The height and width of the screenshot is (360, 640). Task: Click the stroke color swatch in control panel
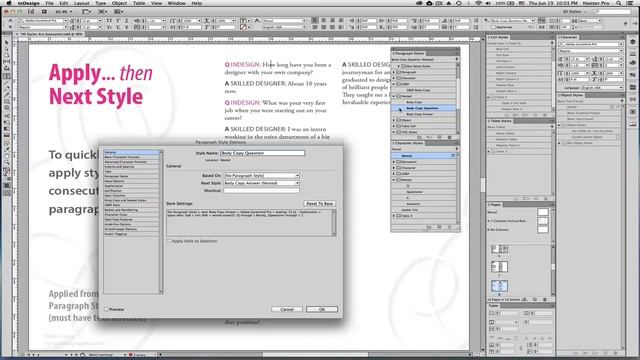click(x=244, y=27)
